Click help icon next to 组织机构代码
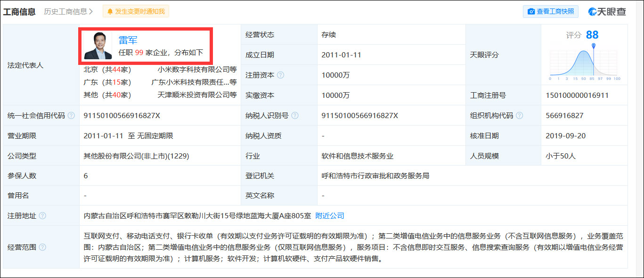The image size is (644, 278). (519, 115)
